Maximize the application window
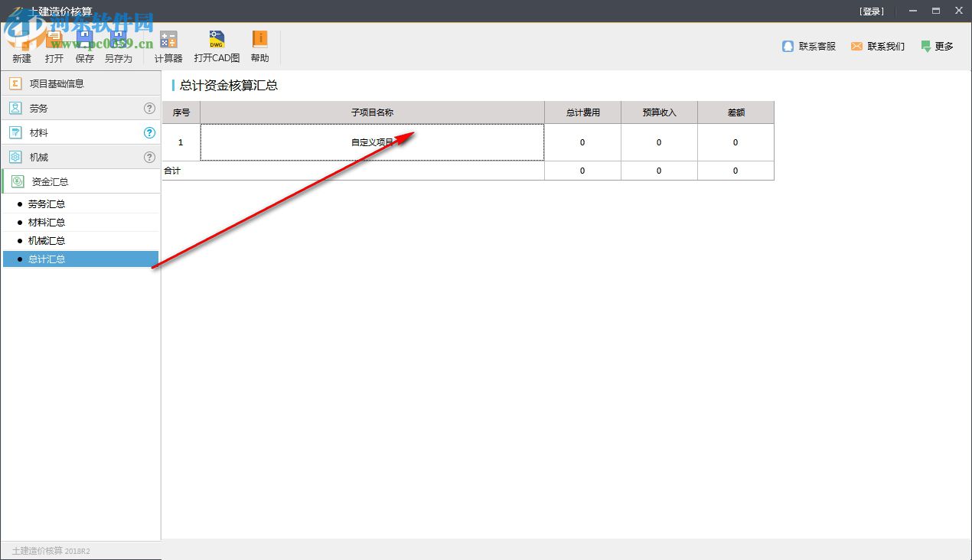972x560 pixels. coord(935,11)
